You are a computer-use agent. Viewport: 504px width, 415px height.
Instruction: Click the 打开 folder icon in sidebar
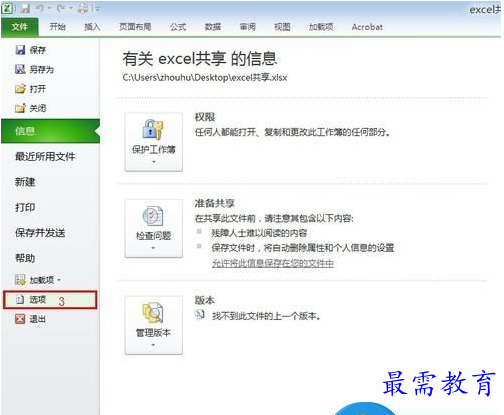20,89
